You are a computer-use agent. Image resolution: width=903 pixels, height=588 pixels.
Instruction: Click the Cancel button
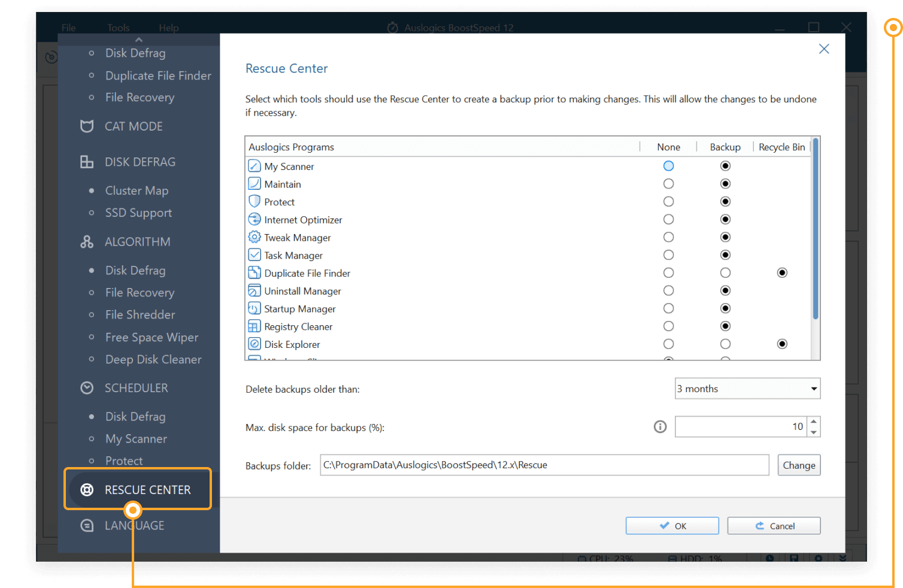774,526
